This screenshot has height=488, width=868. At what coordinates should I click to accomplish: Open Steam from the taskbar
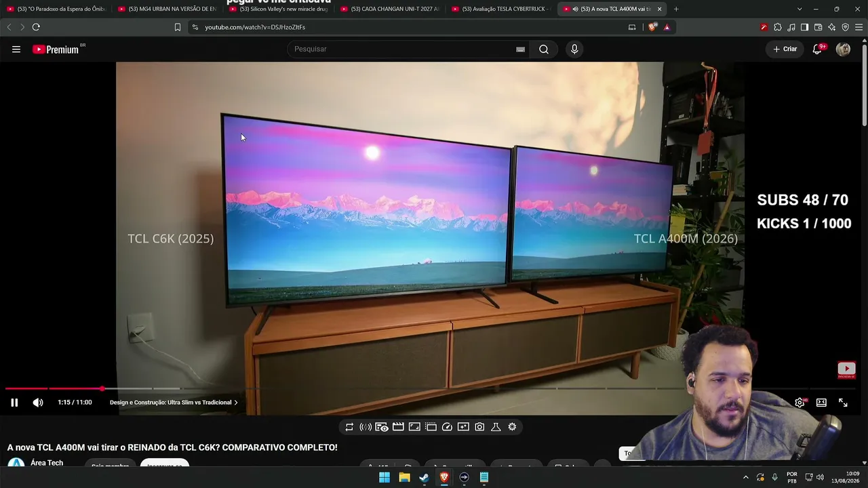pos(424,477)
